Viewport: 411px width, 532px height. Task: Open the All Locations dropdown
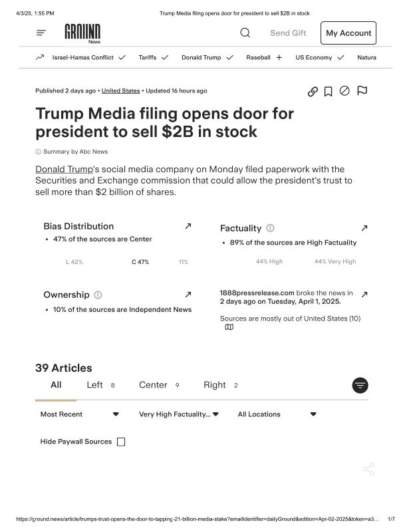277,414
